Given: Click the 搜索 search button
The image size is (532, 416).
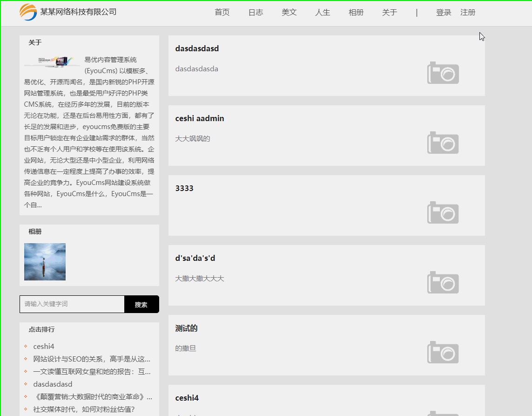Looking at the screenshot, I should click(x=141, y=304).
